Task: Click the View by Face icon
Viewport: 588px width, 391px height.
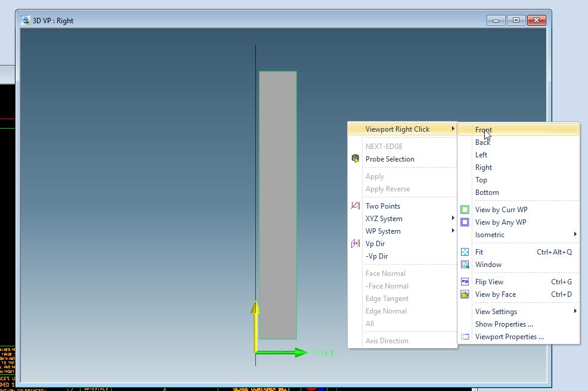Action: pos(465,294)
